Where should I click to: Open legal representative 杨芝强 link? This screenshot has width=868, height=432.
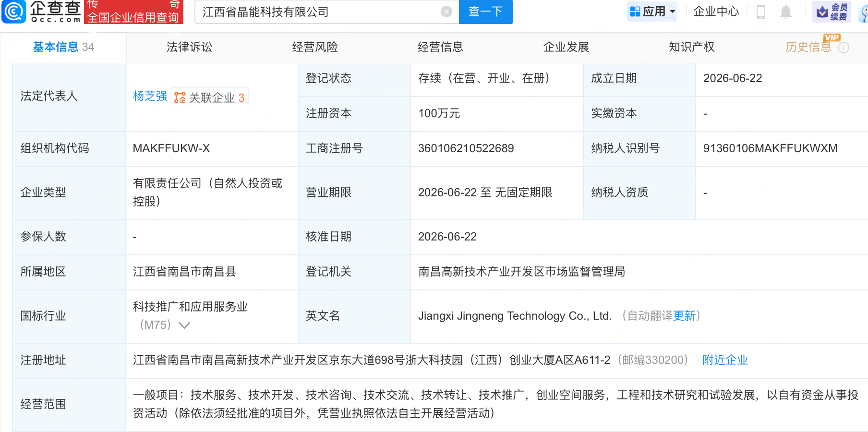click(x=150, y=96)
